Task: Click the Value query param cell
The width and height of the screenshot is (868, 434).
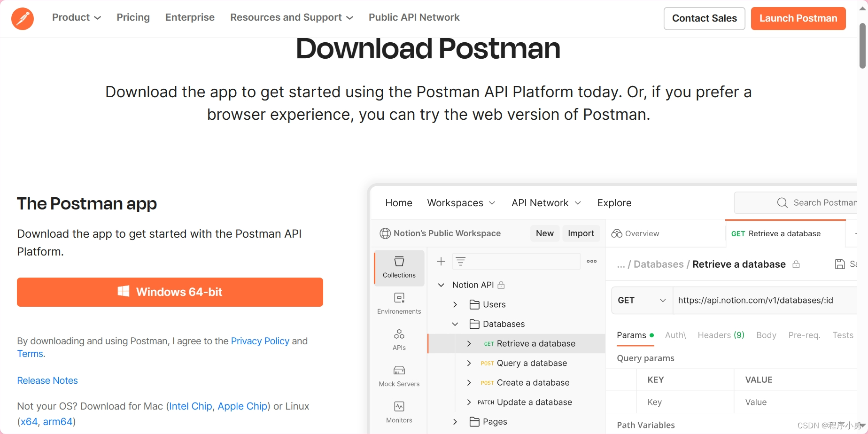Action: (796, 403)
